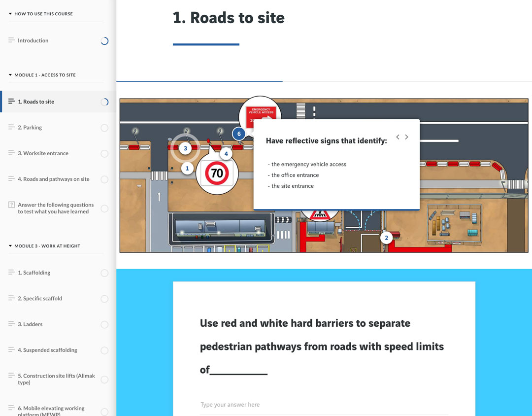Click the lines icon beside Introduction
The height and width of the screenshot is (416, 532).
(11, 40)
